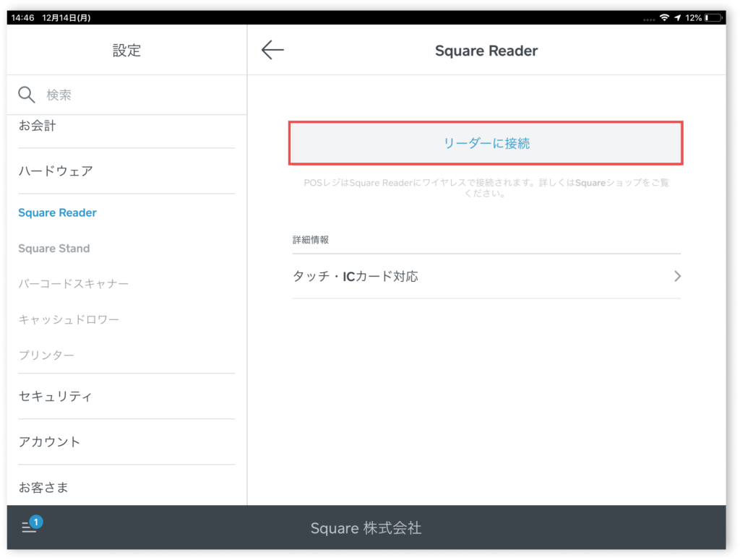The height and width of the screenshot is (560, 740).
Task: Type in the 検索 search field
Action: (x=137, y=95)
